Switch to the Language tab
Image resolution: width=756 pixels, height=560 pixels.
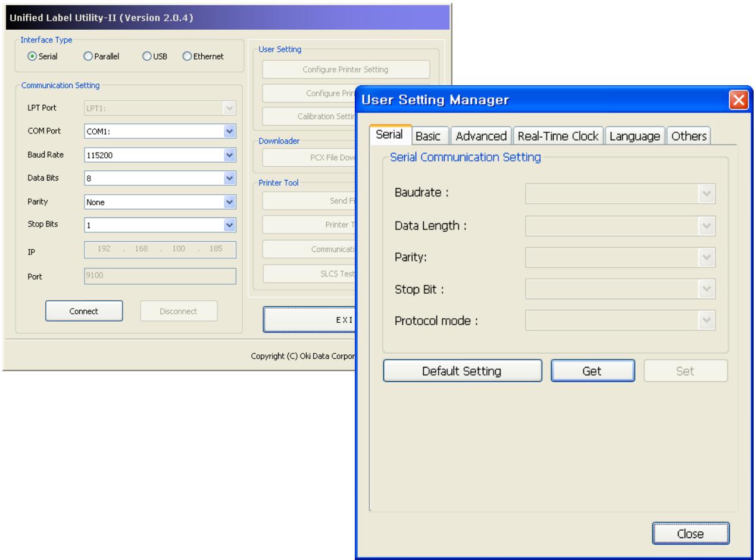click(635, 136)
